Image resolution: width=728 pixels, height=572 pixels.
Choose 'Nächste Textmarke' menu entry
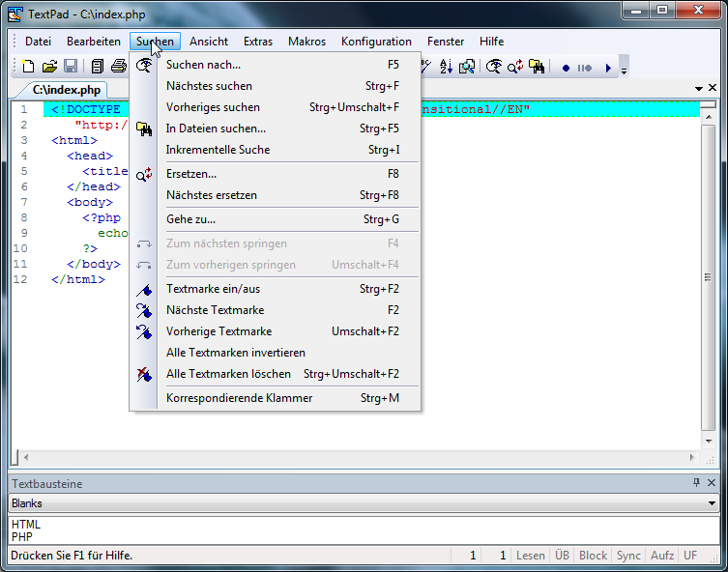click(275, 310)
